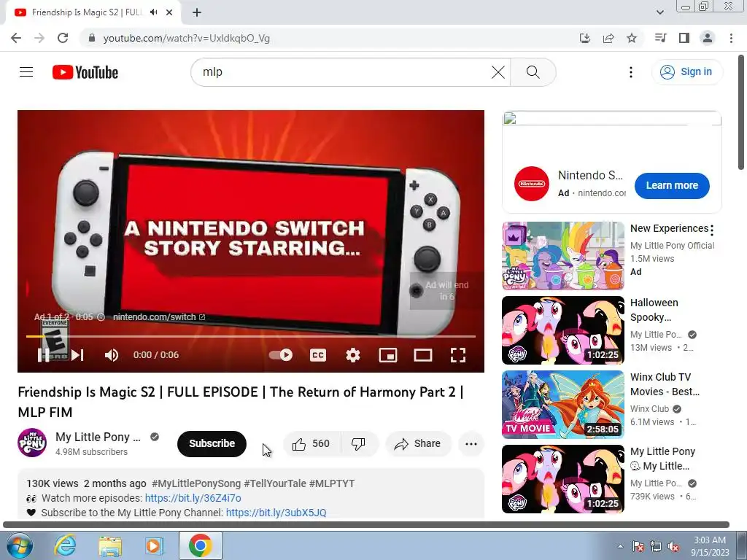The image size is (747, 560).
Task: Toggle the Autoplay switch in player
Action: (281, 355)
